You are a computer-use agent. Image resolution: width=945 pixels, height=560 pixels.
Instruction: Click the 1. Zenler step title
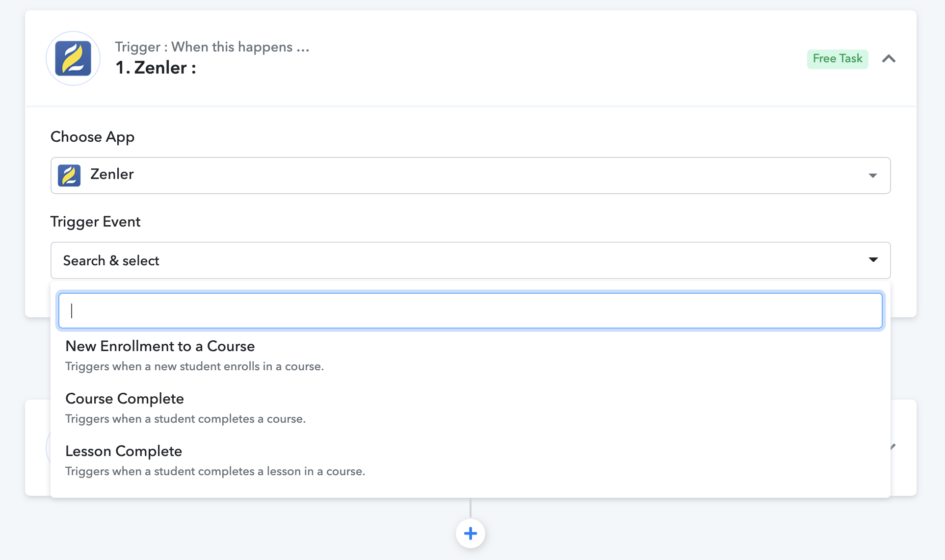click(x=156, y=68)
